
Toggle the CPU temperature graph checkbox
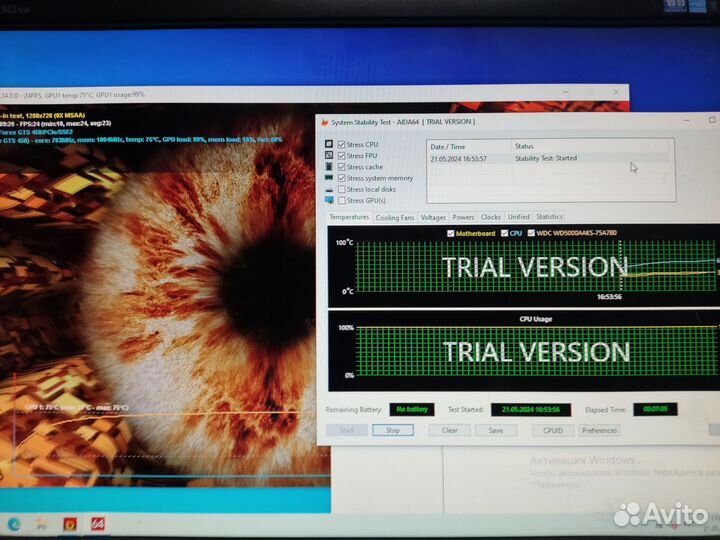pyautogui.click(x=504, y=233)
